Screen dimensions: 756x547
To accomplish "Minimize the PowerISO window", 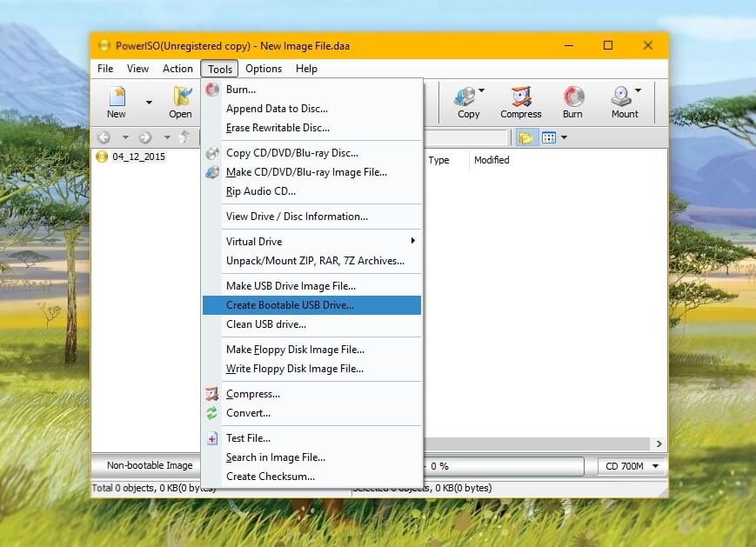I will [569, 46].
